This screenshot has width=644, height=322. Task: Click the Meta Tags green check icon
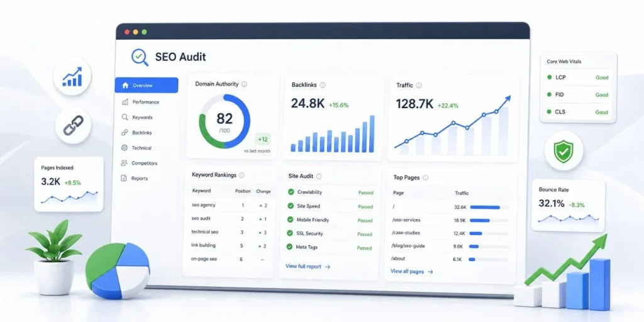(x=289, y=247)
